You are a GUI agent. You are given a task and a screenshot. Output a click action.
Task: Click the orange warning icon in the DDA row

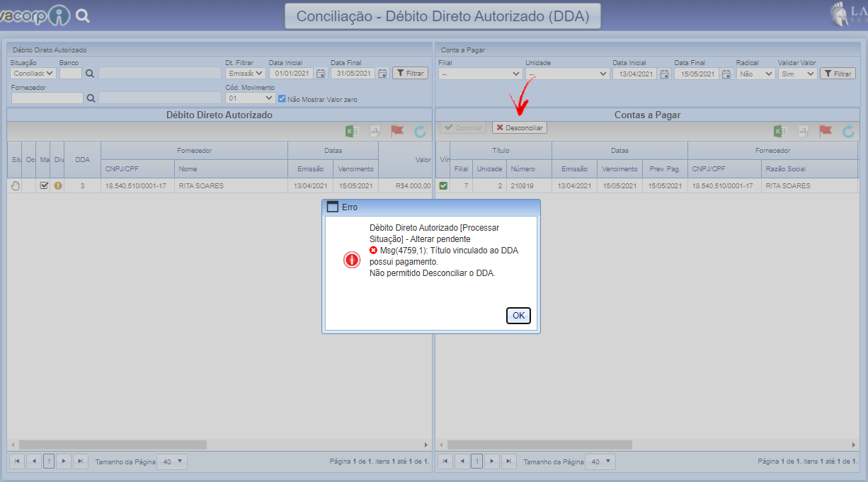coord(58,185)
